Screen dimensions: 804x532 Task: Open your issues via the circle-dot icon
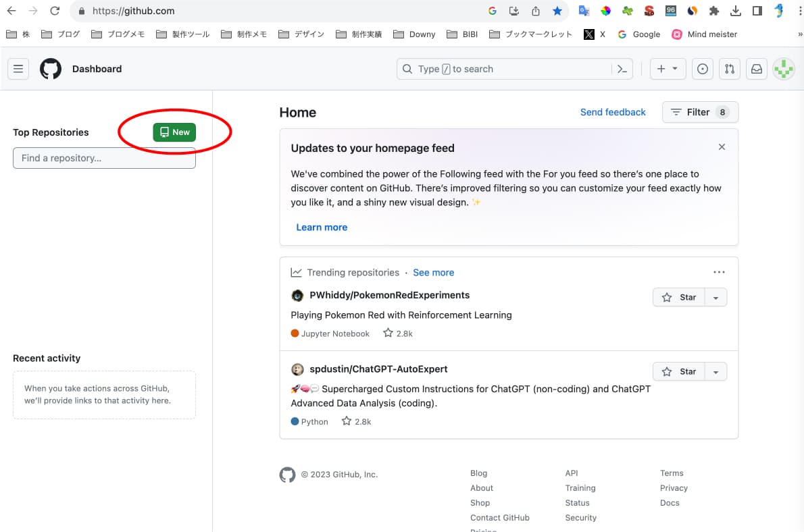[702, 68]
